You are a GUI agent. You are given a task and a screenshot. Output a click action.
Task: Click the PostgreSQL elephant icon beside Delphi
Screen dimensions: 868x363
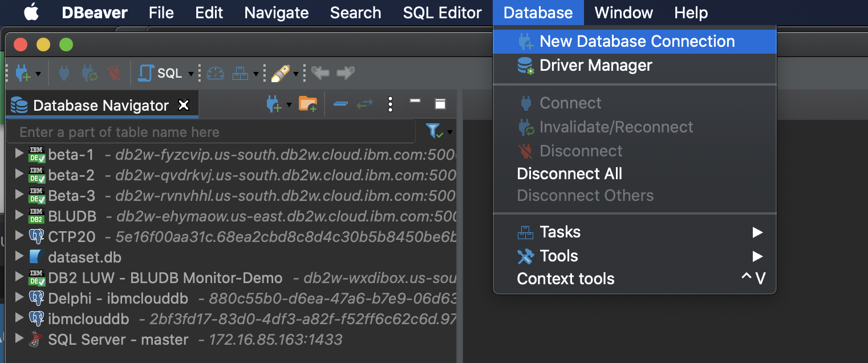click(x=37, y=298)
